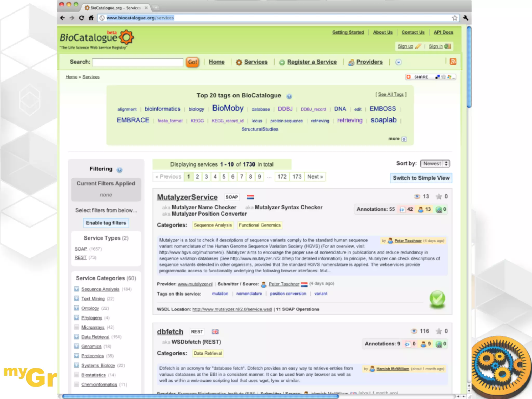532x399 pixels.
Task: Toggle the Sequence Analysis category filter checkbox
Action: (x=76, y=289)
